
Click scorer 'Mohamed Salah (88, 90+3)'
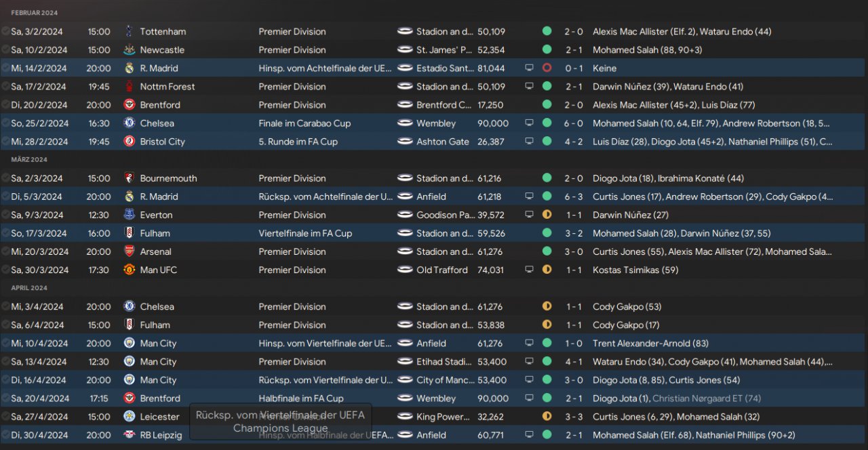pyautogui.click(x=648, y=49)
